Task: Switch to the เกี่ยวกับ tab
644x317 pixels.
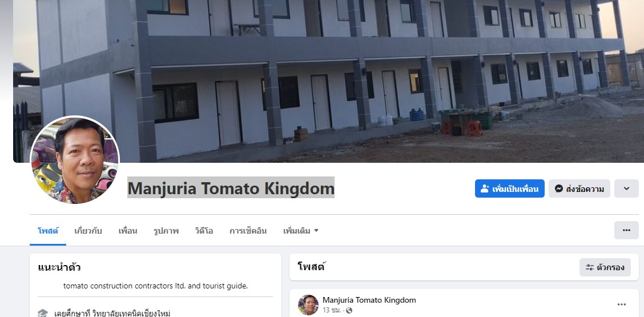Action: pos(88,231)
